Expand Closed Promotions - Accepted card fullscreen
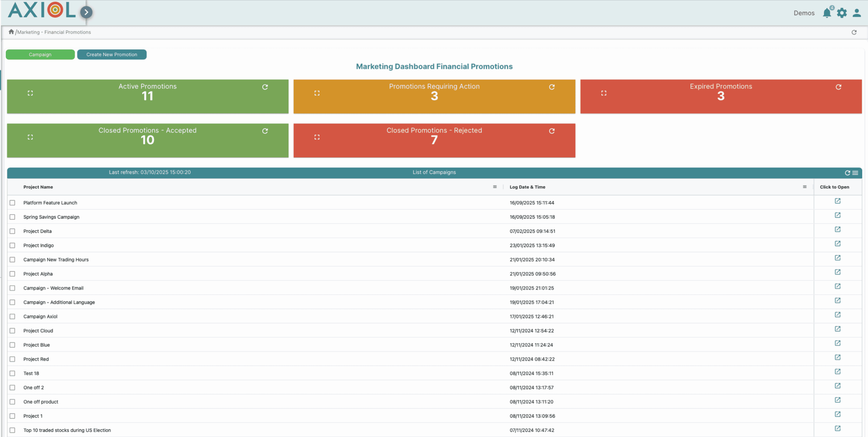The height and width of the screenshot is (437, 868). [30, 137]
